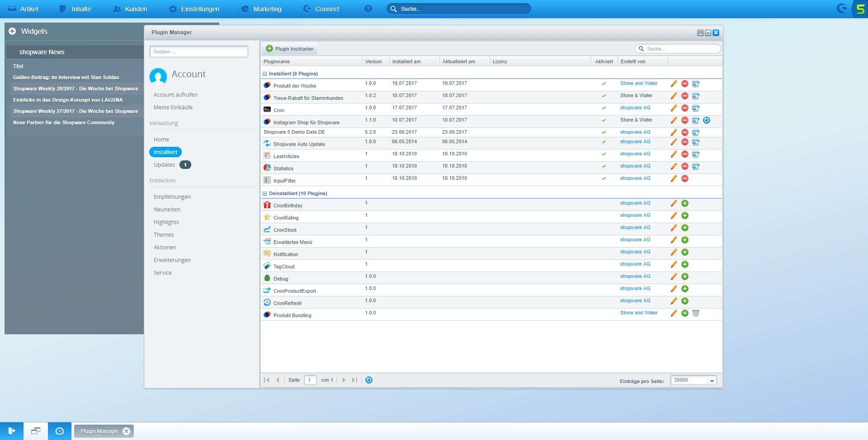Install the CronRefresh plugin
This screenshot has width=868, height=440.
pos(685,301)
